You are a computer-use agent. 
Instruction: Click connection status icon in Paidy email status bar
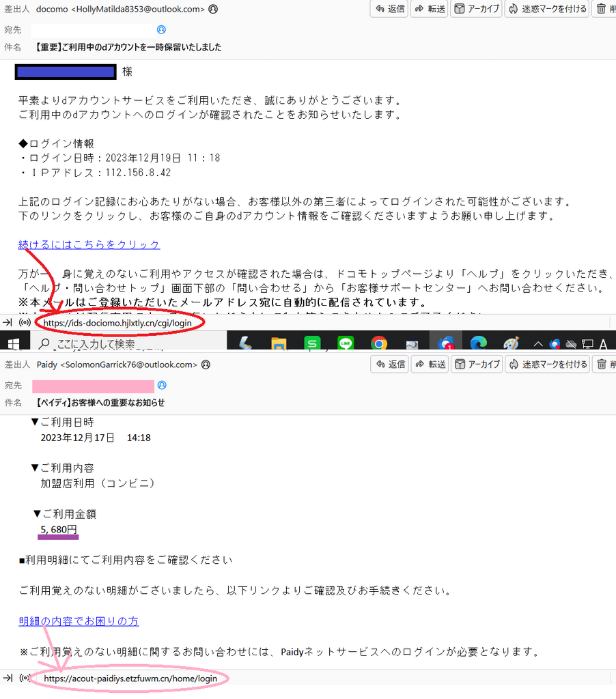pyautogui.click(x=25, y=678)
